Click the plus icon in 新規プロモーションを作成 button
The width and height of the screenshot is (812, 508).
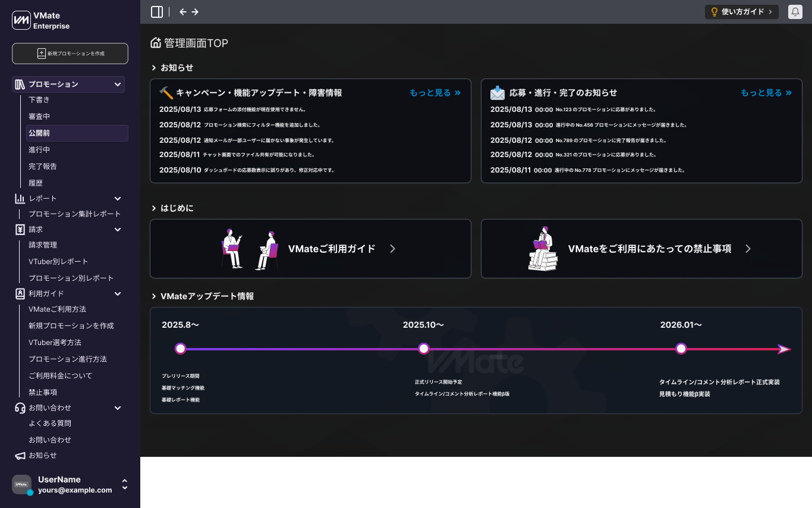42,54
